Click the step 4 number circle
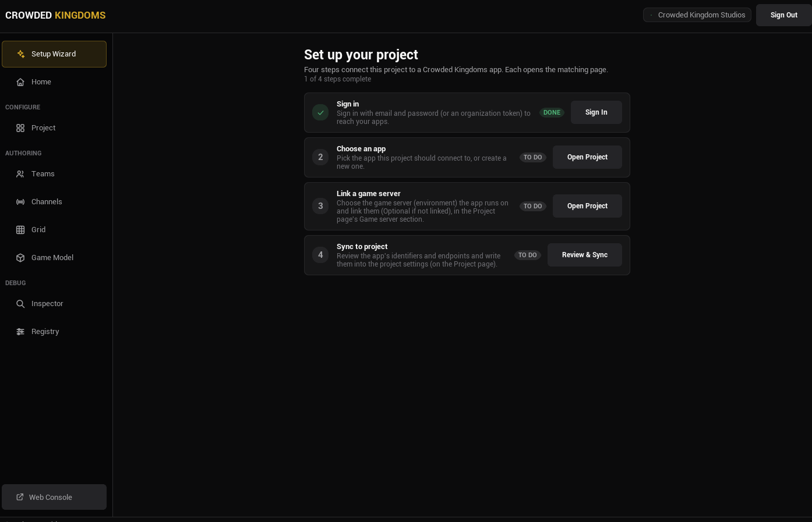812x522 pixels. pos(320,255)
